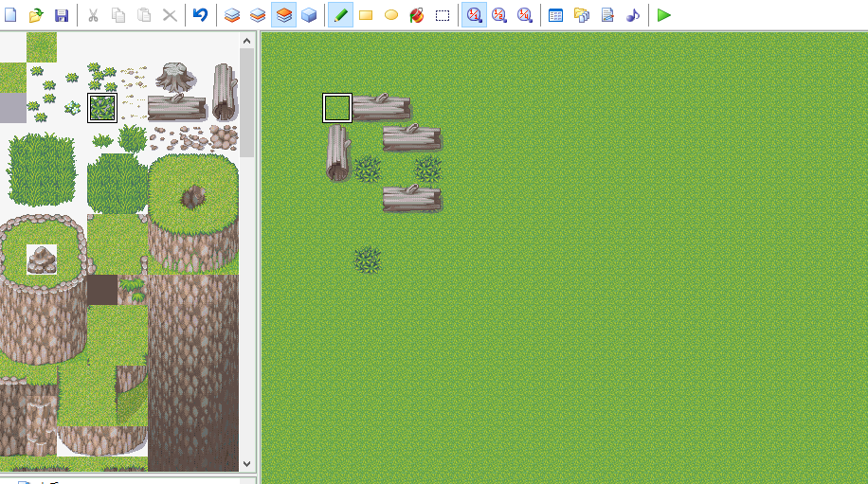Screen dimensions: 868x484
Task: Pick the plain grass tile at palette top
Action: 42,47
